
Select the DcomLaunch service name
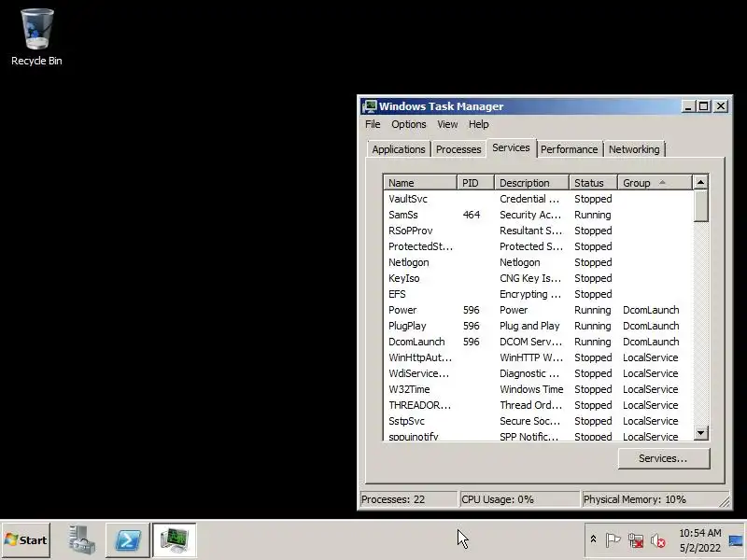[x=416, y=342]
